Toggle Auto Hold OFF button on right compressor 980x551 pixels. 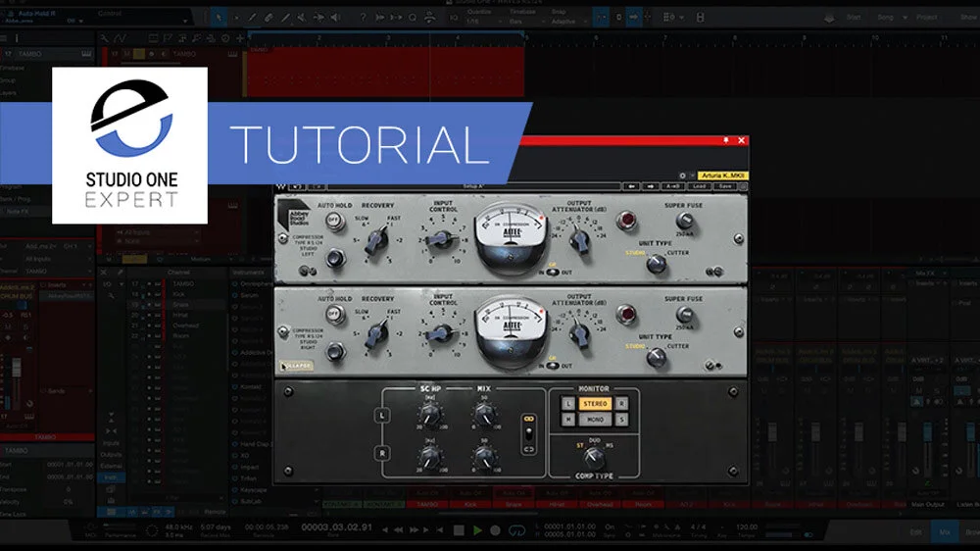[335, 314]
